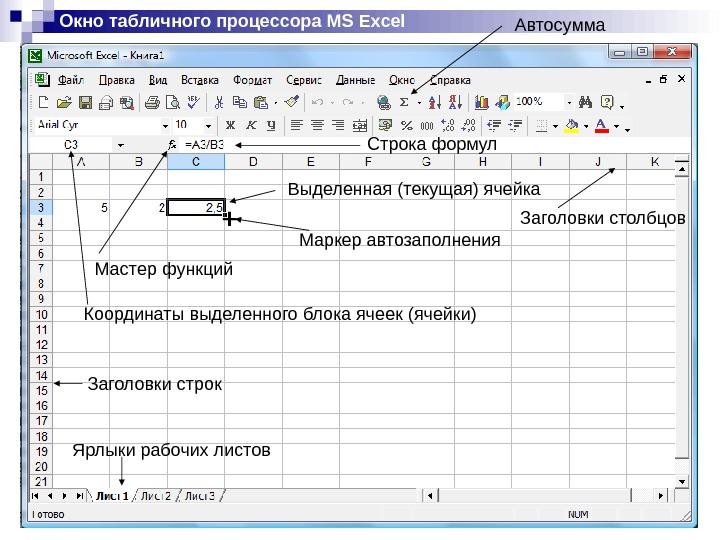The width and height of the screenshot is (720, 540).
Task: Toggle Bold (Ж) formatting
Action: (230, 125)
